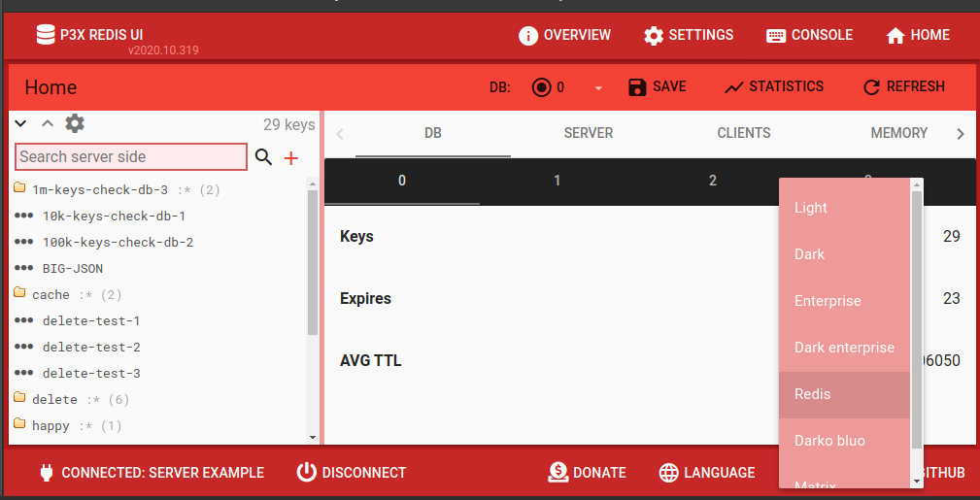Focus the Search server side field
The height and width of the screenshot is (500, 980).
pos(131,157)
